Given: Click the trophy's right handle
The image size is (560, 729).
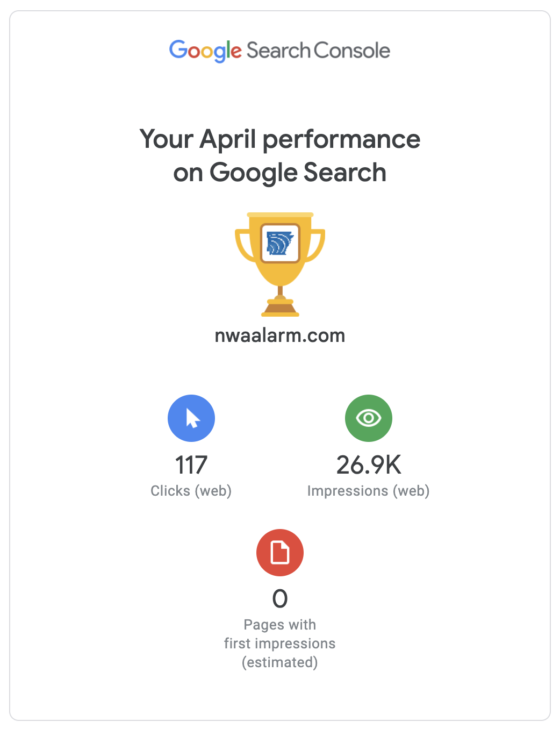Looking at the screenshot, I should pyautogui.click(x=318, y=245).
